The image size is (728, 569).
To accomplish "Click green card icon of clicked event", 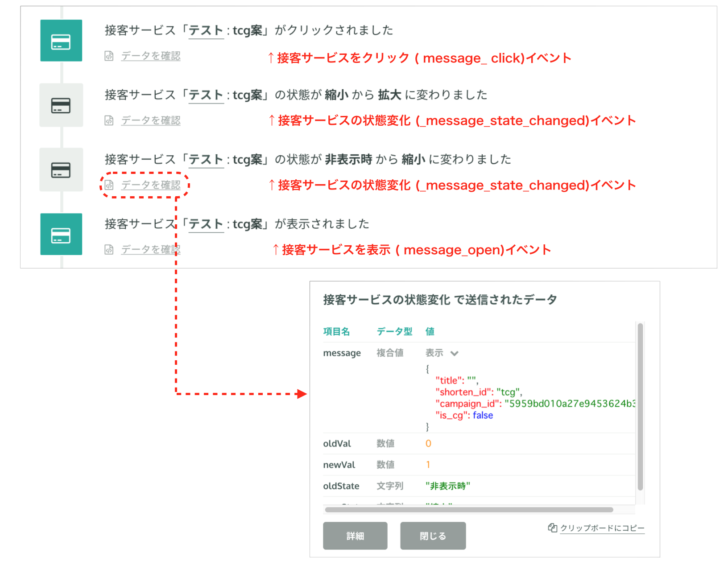I will pos(61,41).
